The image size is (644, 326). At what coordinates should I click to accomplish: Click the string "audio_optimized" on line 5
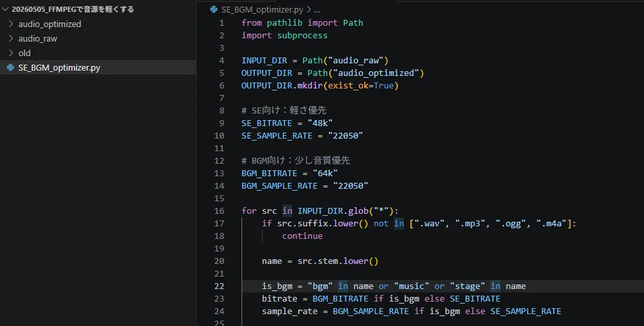coord(376,73)
